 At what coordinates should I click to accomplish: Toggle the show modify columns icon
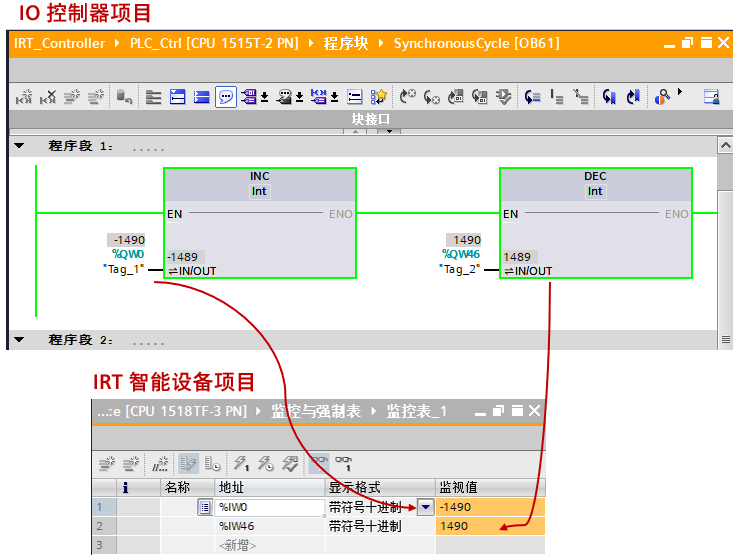click(x=188, y=464)
